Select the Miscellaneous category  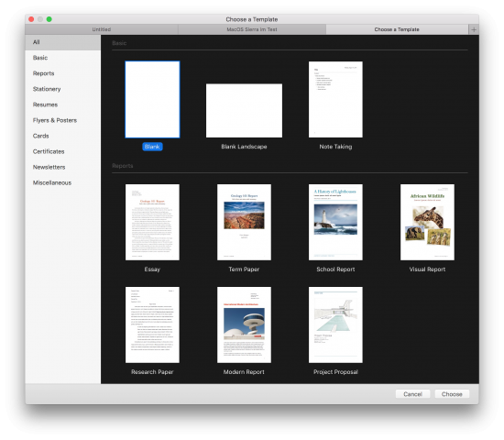(x=63, y=182)
